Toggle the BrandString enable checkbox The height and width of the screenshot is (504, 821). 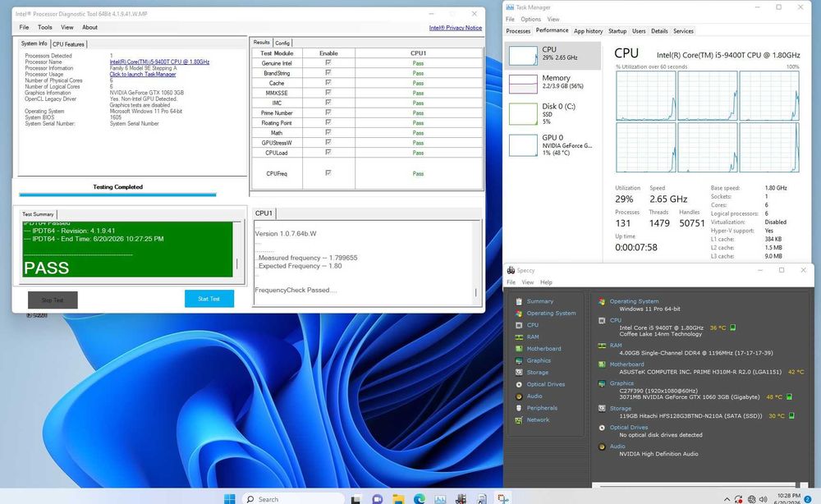(x=328, y=72)
